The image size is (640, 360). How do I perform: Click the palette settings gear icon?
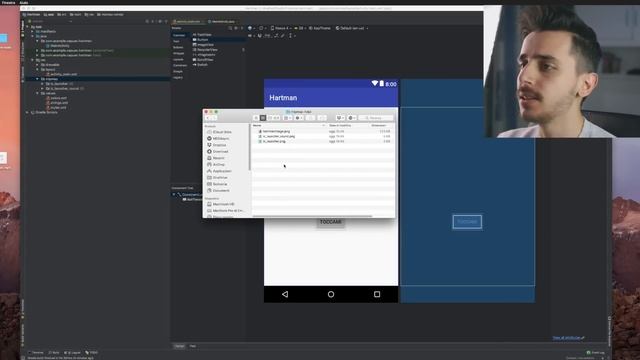pos(236,28)
